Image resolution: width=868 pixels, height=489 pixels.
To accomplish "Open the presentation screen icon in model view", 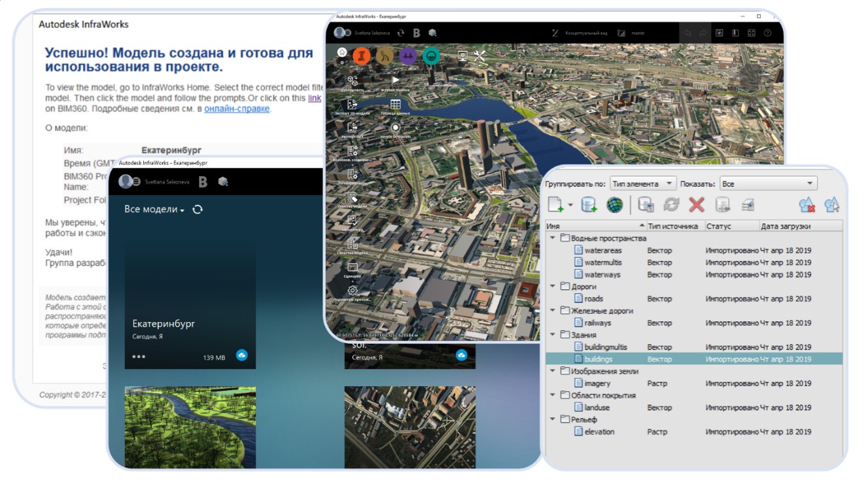I will pyautogui.click(x=462, y=56).
